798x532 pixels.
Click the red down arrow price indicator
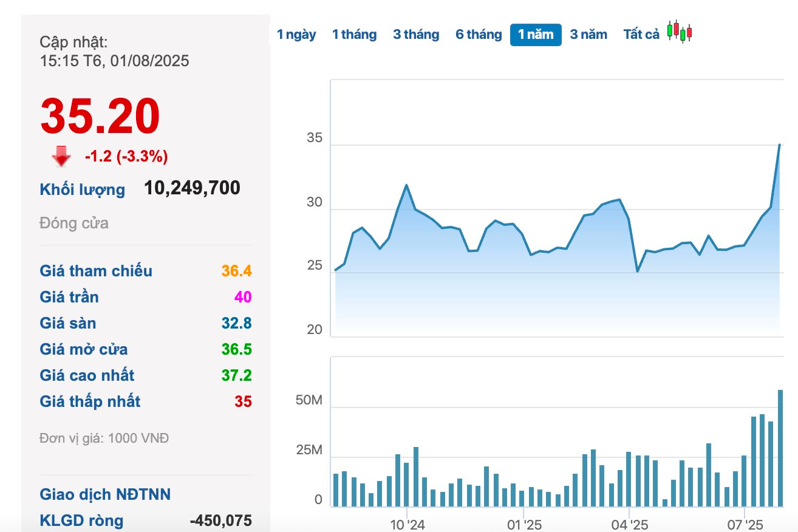[x=61, y=158]
